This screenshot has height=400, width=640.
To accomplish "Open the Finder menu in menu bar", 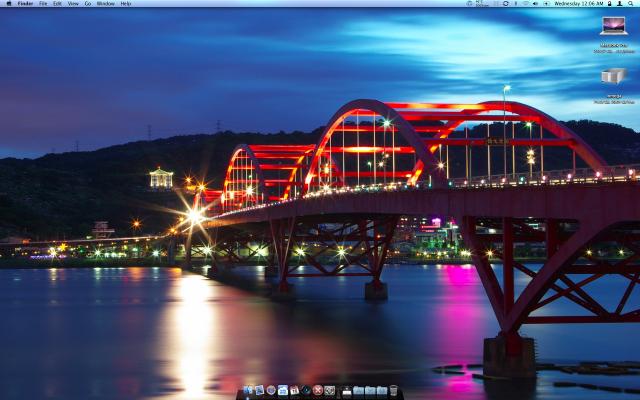I will click(x=25, y=3).
